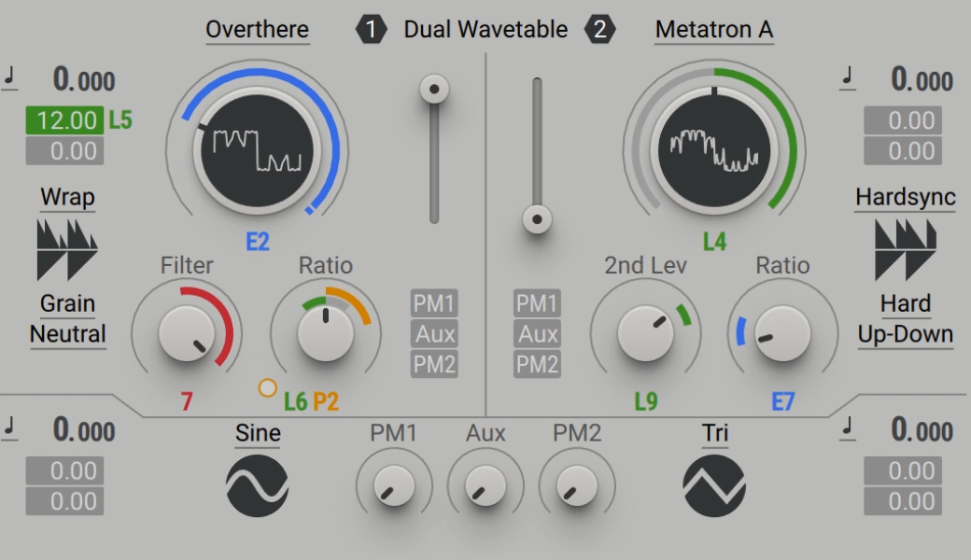The width and height of the screenshot is (971, 560).
Task: Open the Up-Down mode menu
Action: (x=906, y=334)
